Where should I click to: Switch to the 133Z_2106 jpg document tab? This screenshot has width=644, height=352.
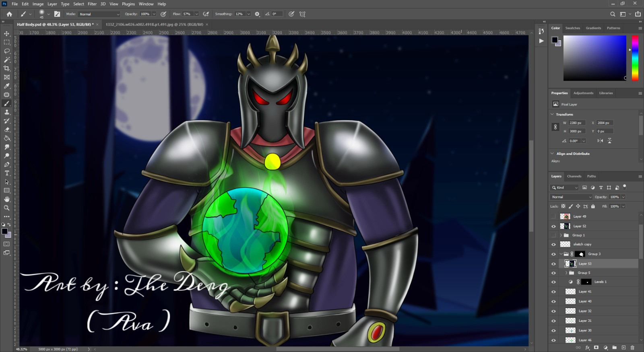tap(155, 25)
